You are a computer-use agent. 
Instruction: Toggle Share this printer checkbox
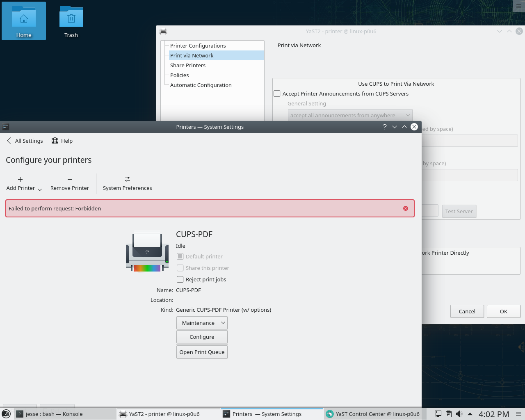pyautogui.click(x=180, y=268)
